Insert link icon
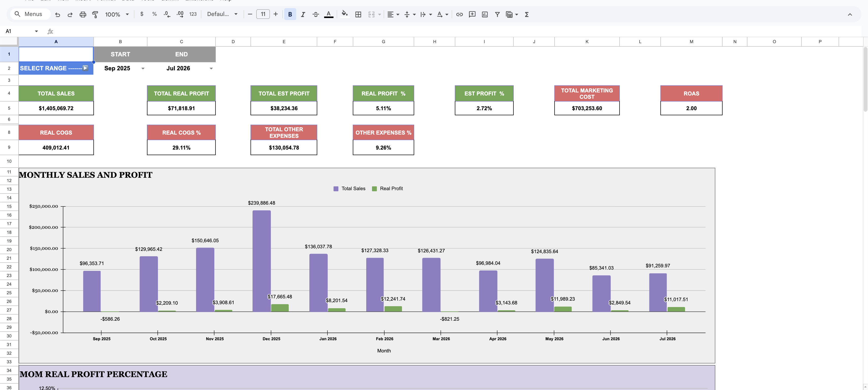Viewport: 868px width, 390px height. [x=459, y=14]
